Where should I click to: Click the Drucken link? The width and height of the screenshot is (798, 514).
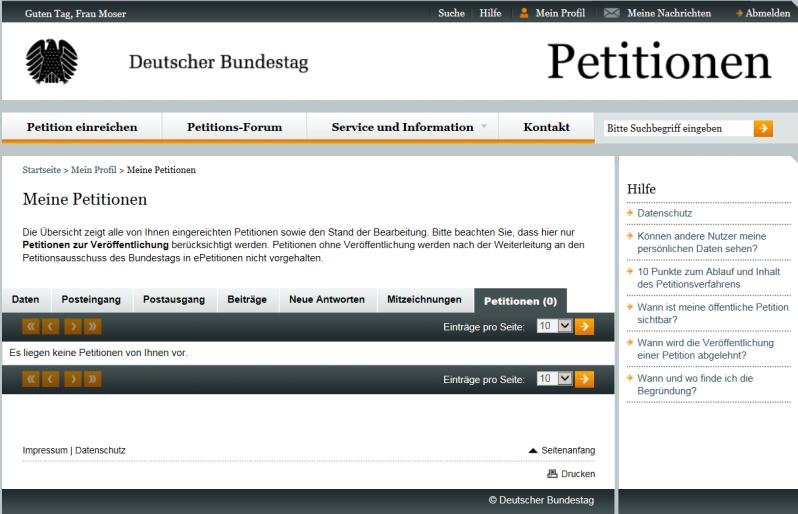pos(578,474)
